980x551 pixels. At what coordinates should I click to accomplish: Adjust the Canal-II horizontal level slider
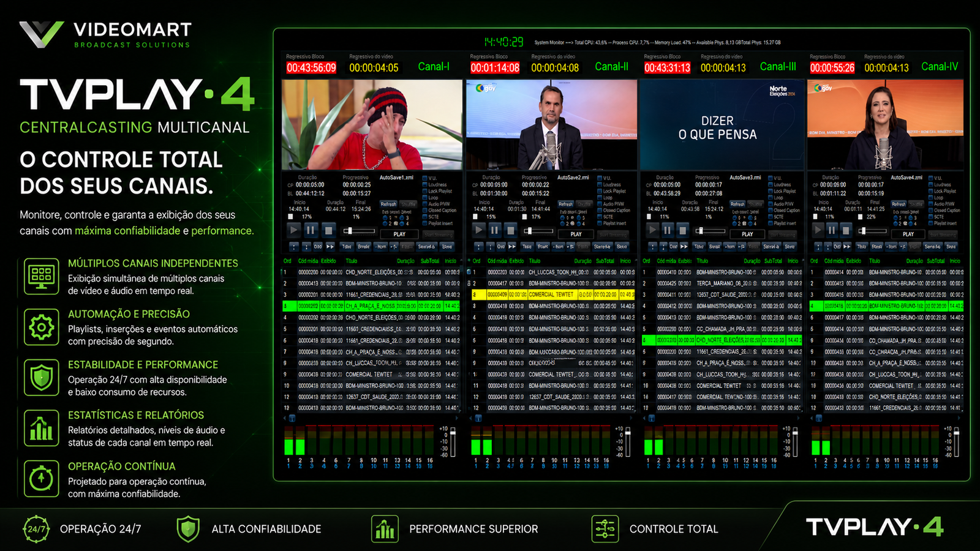tap(539, 231)
